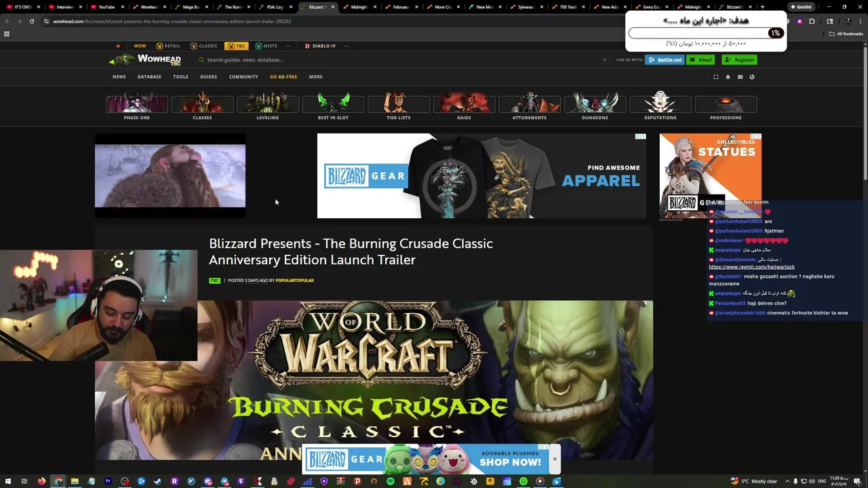Log in with Email button
868x488 pixels.
tap(701, 60)
